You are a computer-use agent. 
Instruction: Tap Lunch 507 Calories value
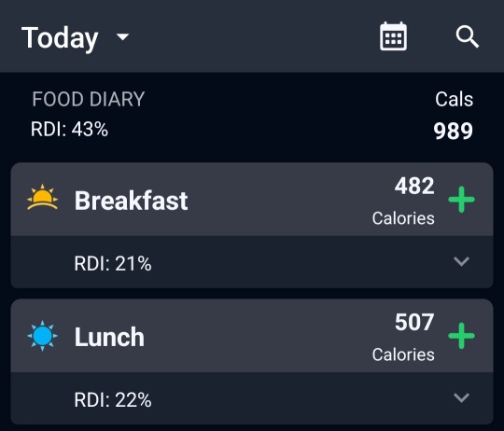pos(403,337)
